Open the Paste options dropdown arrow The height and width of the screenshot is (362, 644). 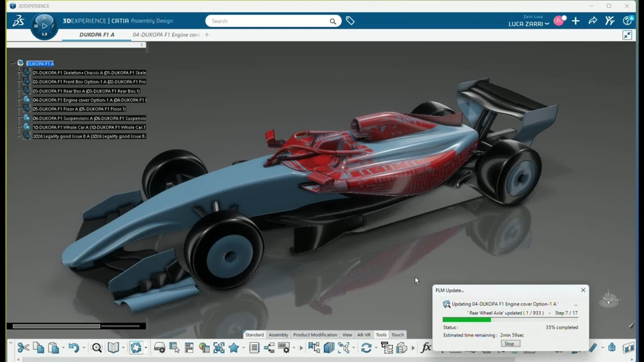[x=63, y=348]
